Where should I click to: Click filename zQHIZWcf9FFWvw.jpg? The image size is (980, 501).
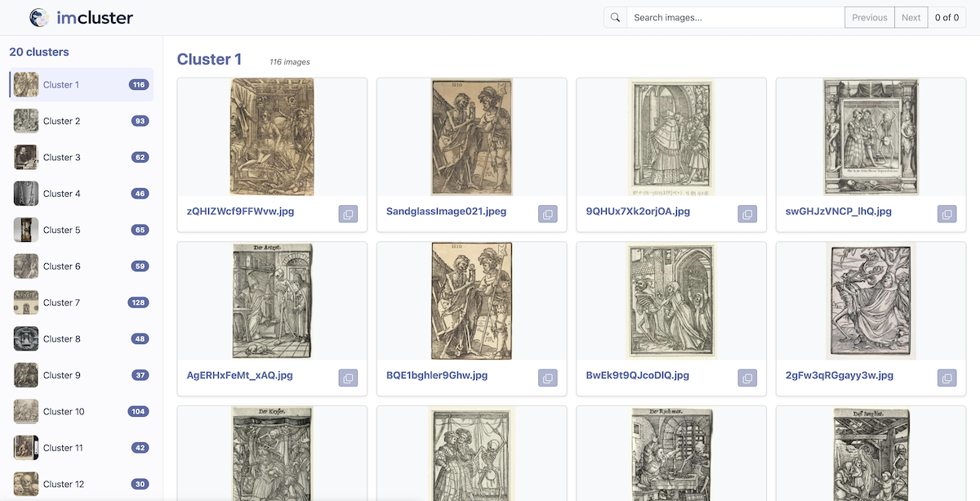(x=240, y=211)
